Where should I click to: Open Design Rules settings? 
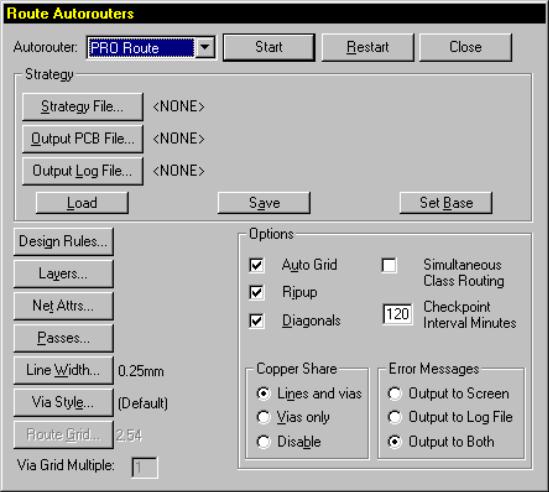point(63,242)
